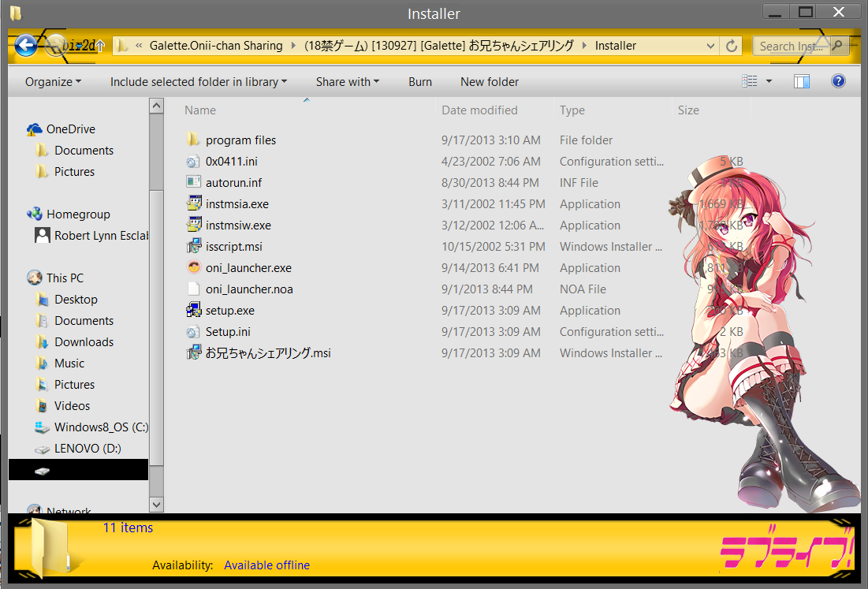
Task: Select the isscript.msi installer icon
Action: point(194,246)
